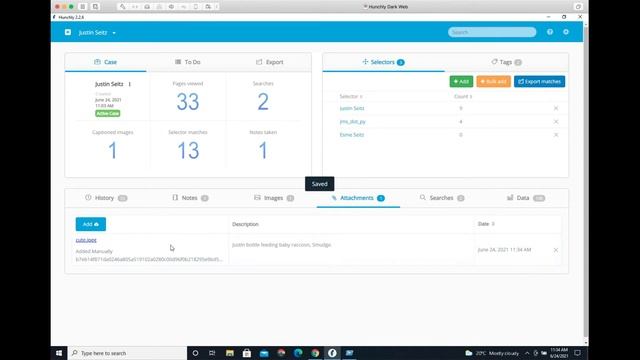Viewport: 640px width, 360px height.
Task: Click the Add attachment upload button
Action: [x=91, y=224]
